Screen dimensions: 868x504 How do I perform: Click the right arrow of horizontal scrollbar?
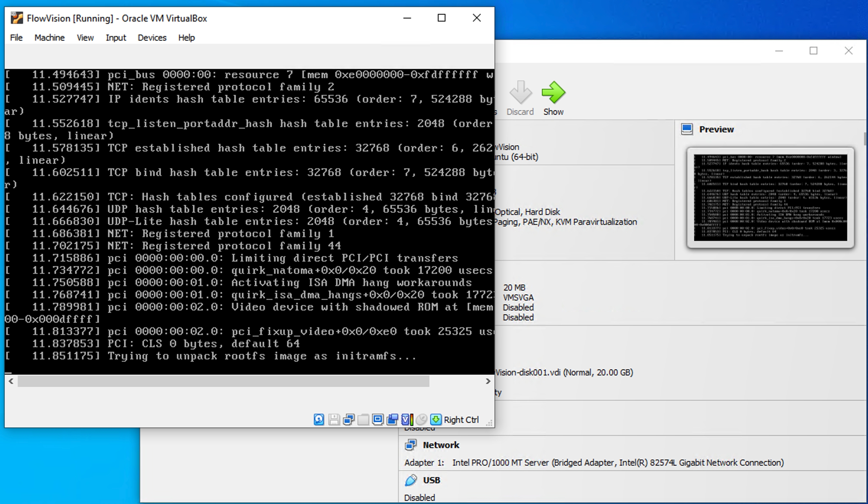point(488,381)
